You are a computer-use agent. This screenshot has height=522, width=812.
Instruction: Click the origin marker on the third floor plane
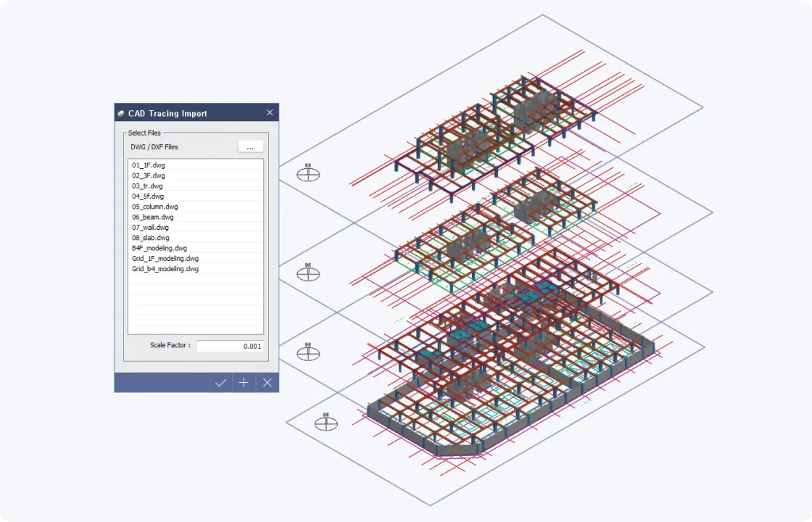tap(308, 352)
